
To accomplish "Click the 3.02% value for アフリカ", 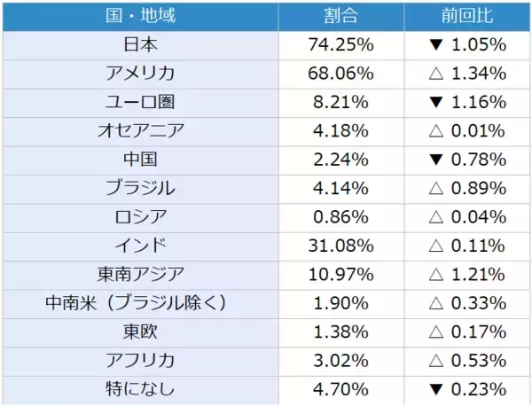I will tap(340, 360).
